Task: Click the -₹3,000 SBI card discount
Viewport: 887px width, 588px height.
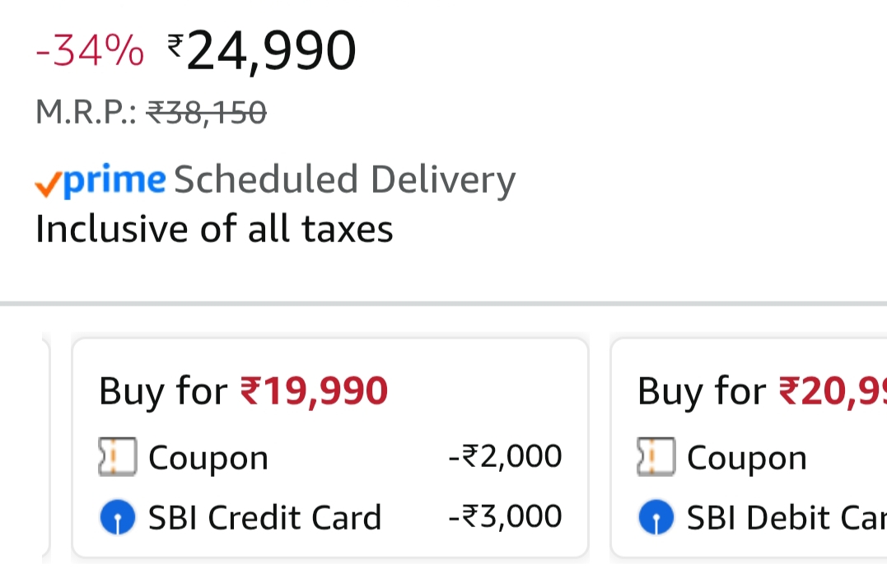Action: click(506, 516)
